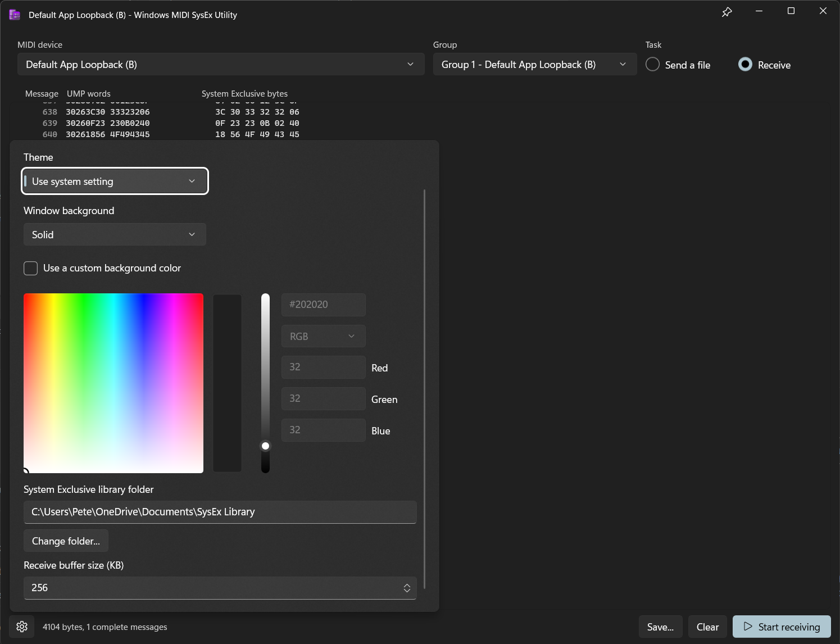Click the 'Message' column header
The image size is (840, 644).
42,94
